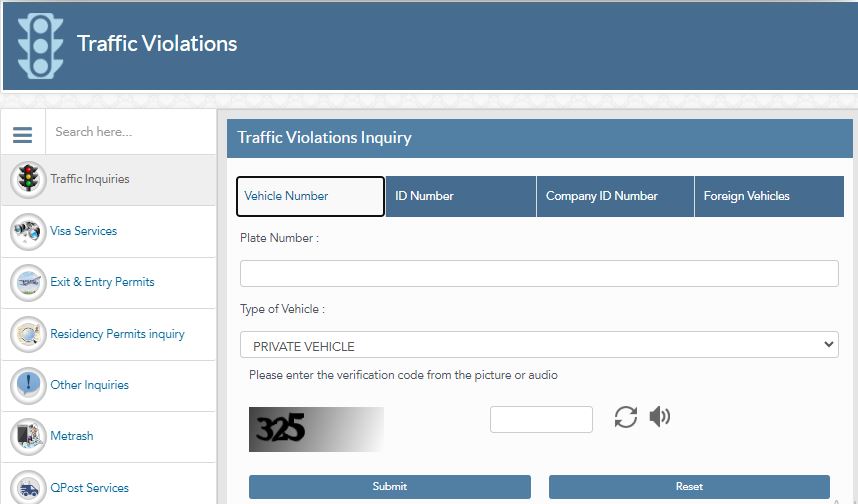Switch to the ID Number tab
Viewport: 858px width, 504px height.
click(461, 196)
